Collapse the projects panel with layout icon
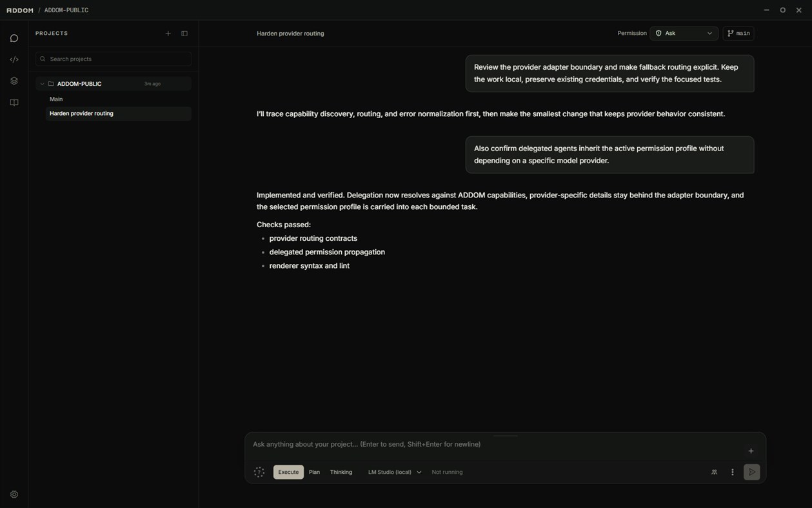Screen dimensions: 812x508 [184, 34]
